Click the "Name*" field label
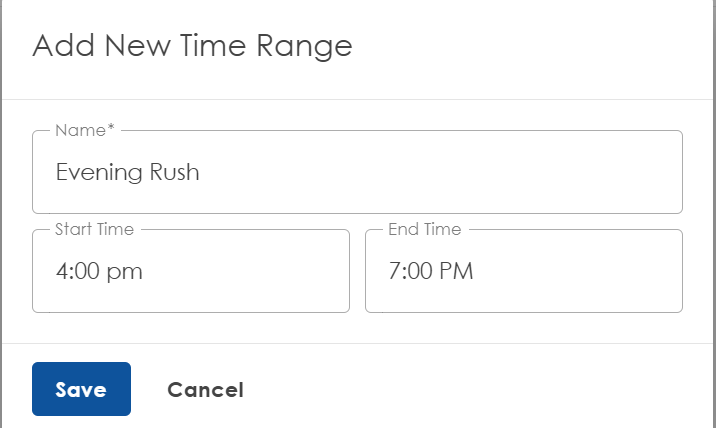The image size is (716, 428). point(85,130)
